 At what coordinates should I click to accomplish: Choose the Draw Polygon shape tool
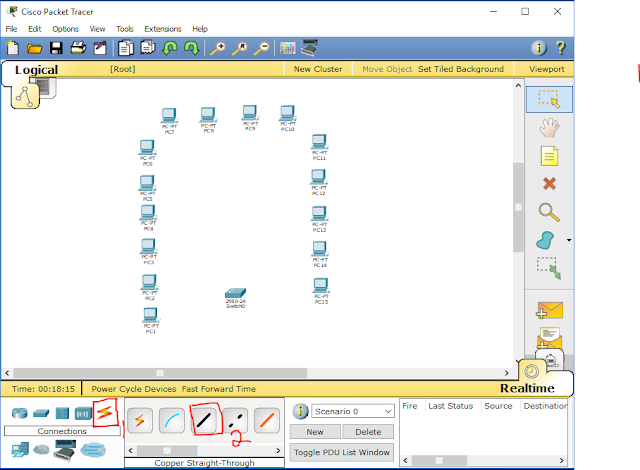pyautogui.click(x=545, y=240)
